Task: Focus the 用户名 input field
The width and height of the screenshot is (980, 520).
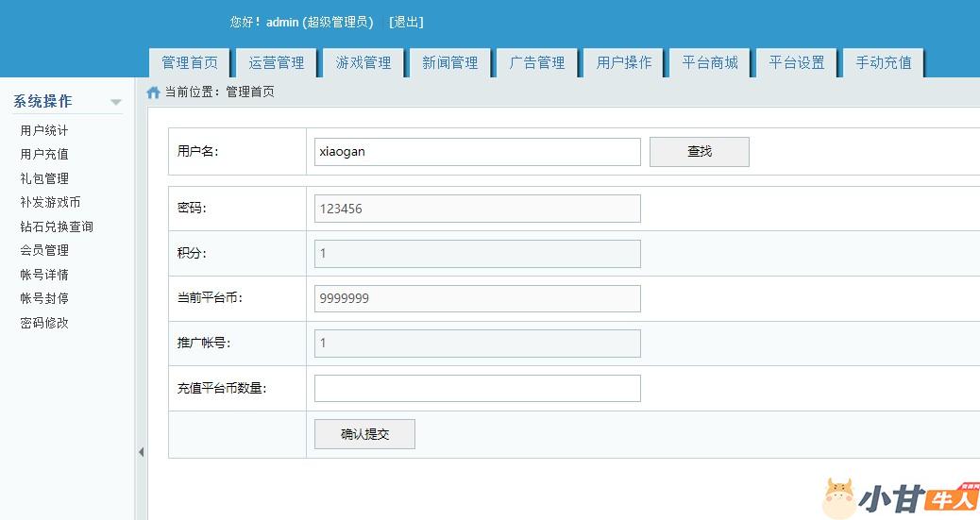Action: [x=477, y=152]
